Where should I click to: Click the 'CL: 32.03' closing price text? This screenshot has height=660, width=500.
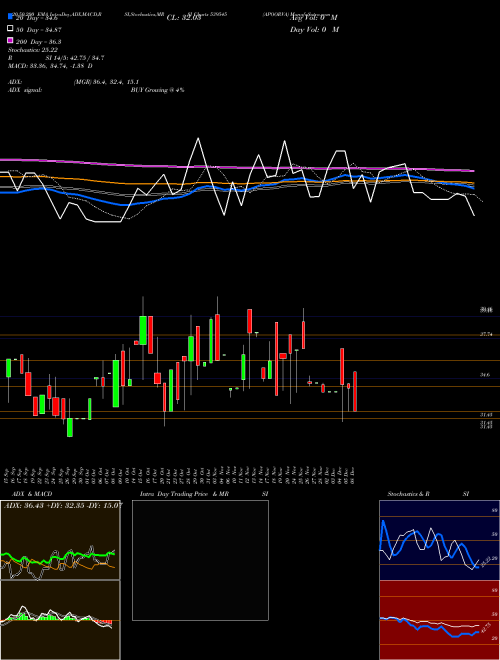tap(184, 18)
